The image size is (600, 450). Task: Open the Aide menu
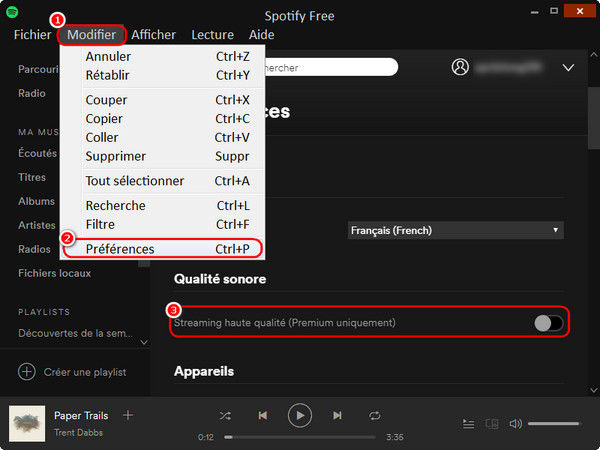261,35
